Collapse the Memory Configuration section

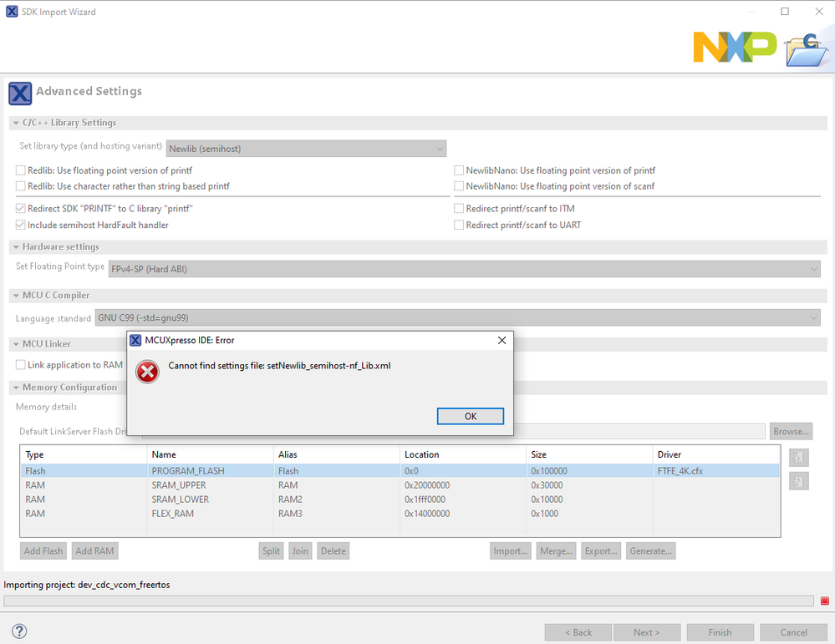16,388
